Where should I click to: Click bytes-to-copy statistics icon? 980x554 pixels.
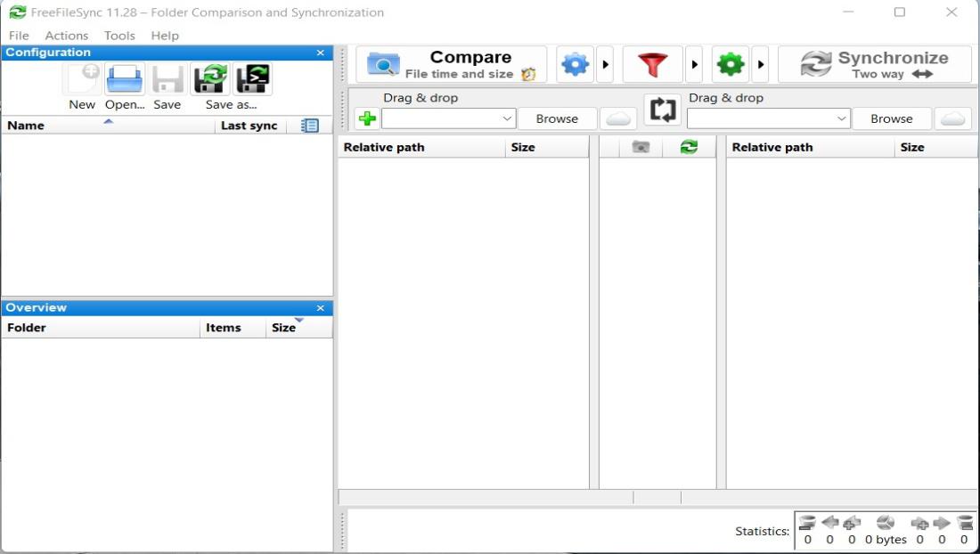pos(886,523)
